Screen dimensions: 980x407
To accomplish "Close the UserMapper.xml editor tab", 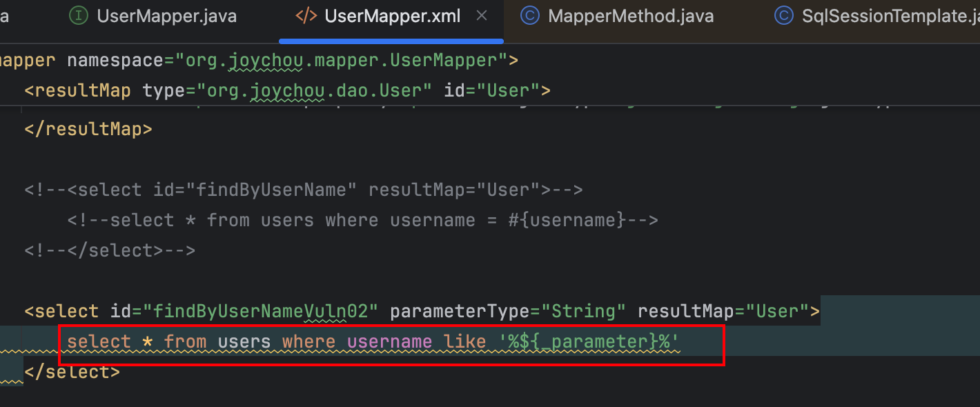I will tap(481, 15).
